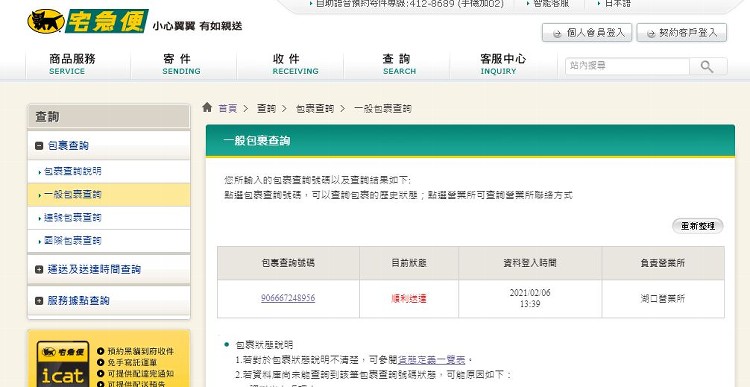Go to 包裹查詢 breadcrumb link

coord(314,109)
